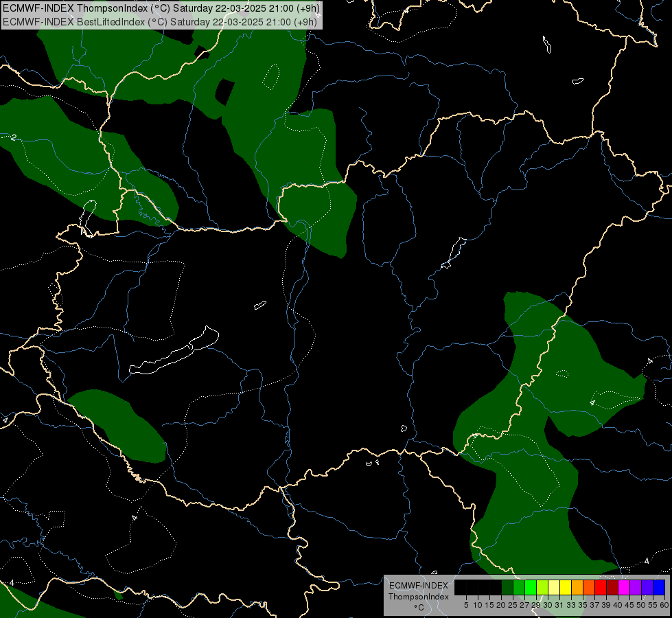This screenshot has width=672, height=618.
Task: Pick the orange 33–35 legend swatch
Action: point(577,587)
